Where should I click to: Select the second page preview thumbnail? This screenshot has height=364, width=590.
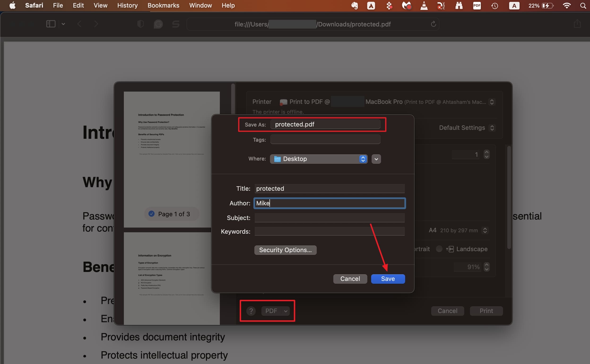tap(172, 279)
